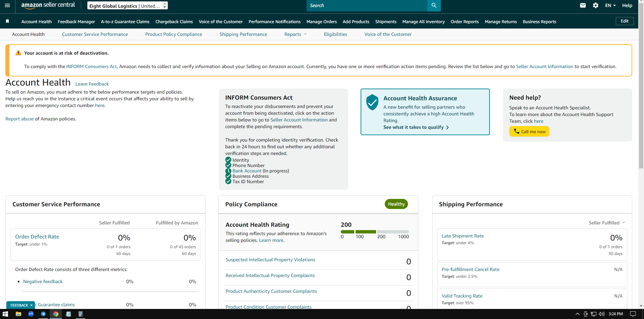Click the Identity verified checkmark icon

tap(228, 160)
